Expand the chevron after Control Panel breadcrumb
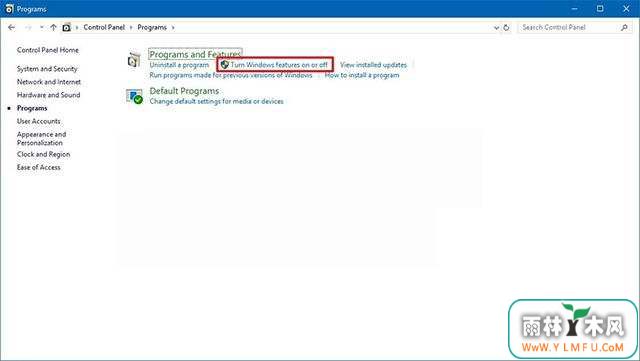 point(131,27)
